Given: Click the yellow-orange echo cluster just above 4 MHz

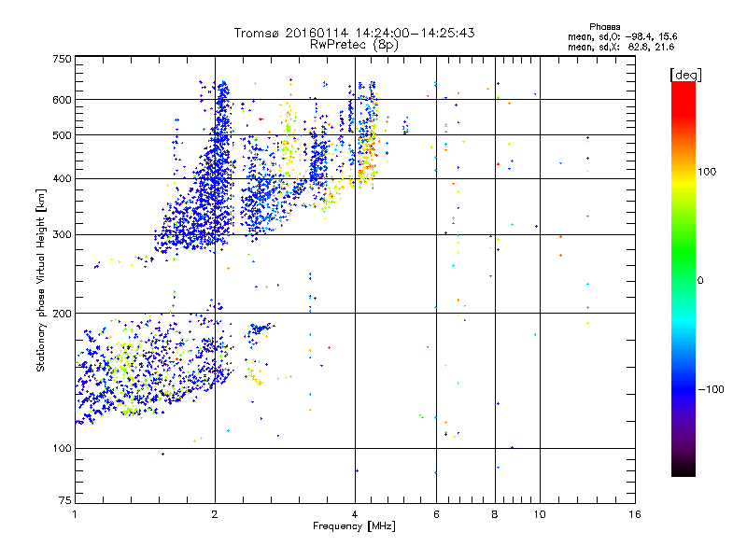Looking at the screenshot, I should (367, 157).
